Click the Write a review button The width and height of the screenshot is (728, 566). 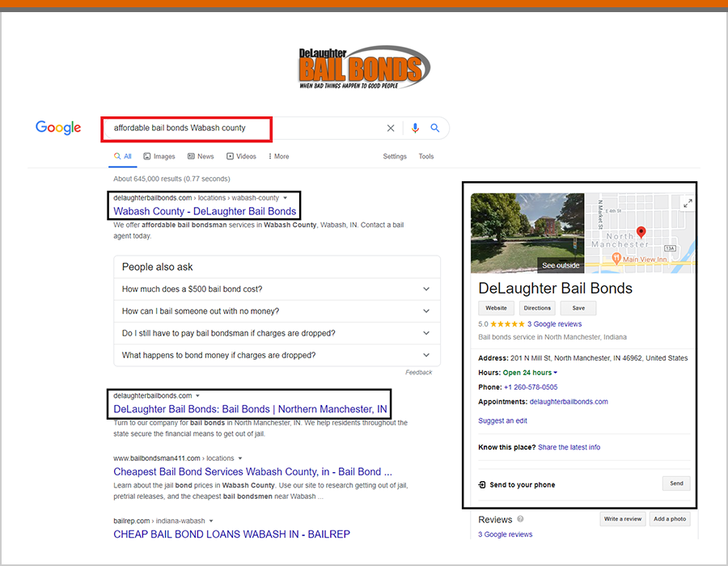[x=623, y=519]
